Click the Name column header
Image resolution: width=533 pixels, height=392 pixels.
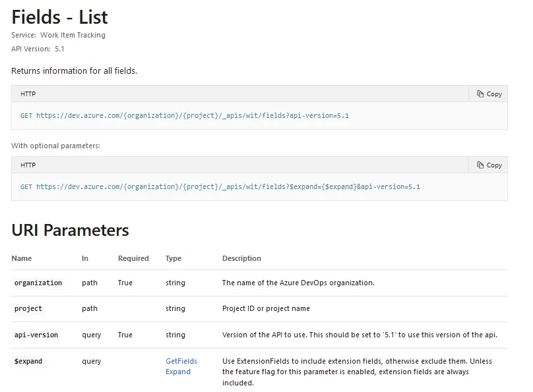(x=22, y=258)
